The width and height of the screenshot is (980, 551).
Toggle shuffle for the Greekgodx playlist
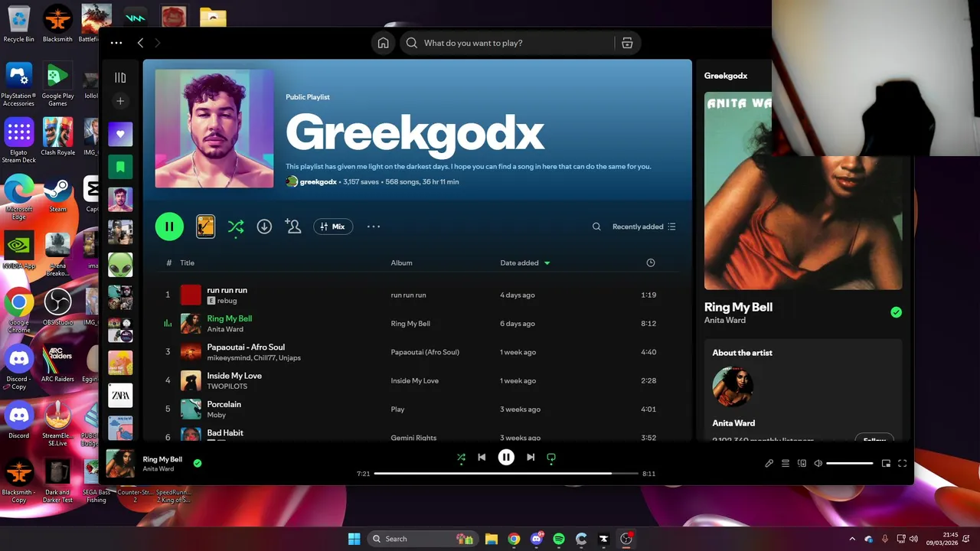coord(235,227)
